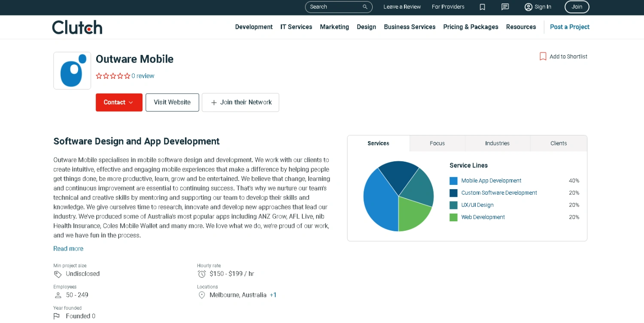This screenshot has height=323, width=644.
Task: Click the person icon by 50 - 249
Action: 58,295
